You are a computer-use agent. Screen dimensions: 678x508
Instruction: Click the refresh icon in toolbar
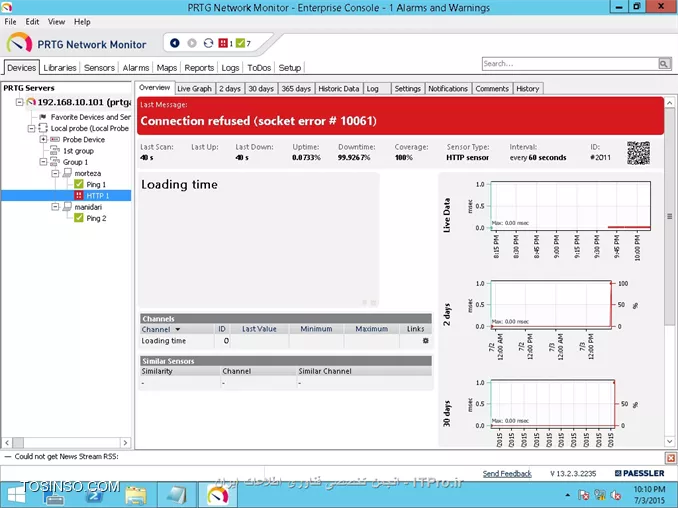[x=208, y=43]
